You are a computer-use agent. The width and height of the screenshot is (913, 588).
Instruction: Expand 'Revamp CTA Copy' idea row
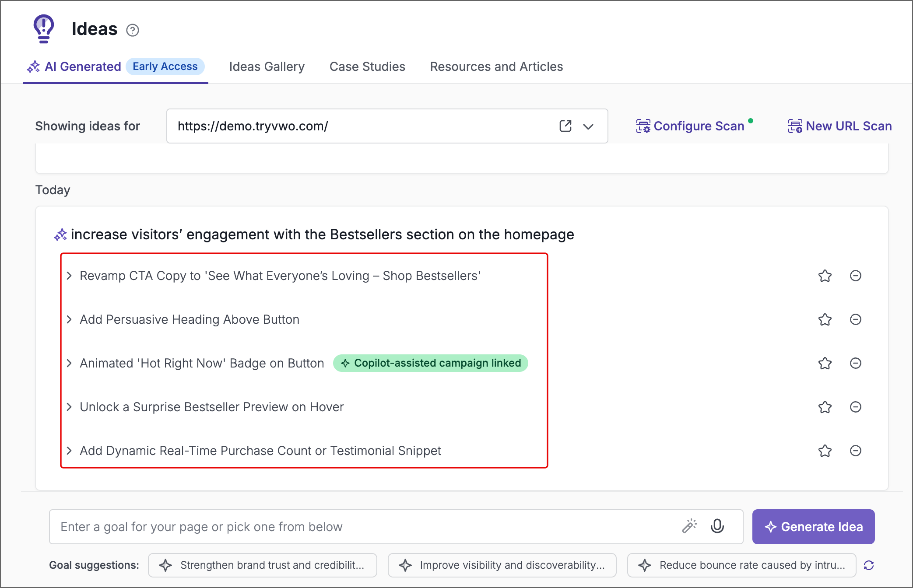[69, 276]
